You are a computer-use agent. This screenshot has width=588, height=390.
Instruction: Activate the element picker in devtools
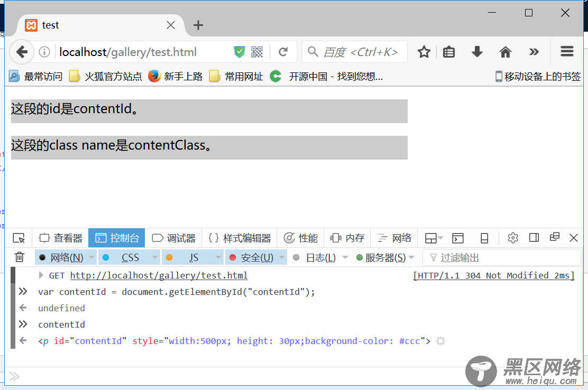[19, 238]
